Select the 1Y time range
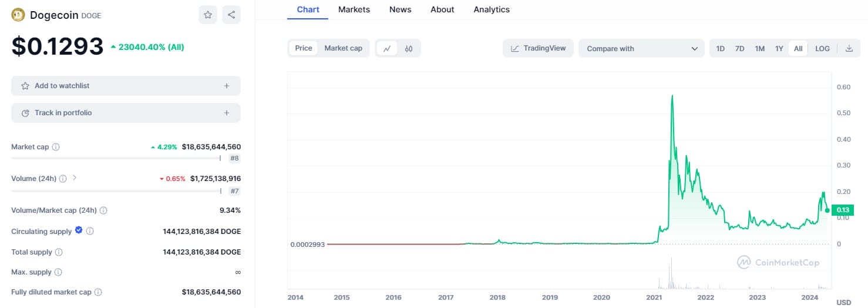The width and height of the screenshot is (868, 308). tap(779, 49)
